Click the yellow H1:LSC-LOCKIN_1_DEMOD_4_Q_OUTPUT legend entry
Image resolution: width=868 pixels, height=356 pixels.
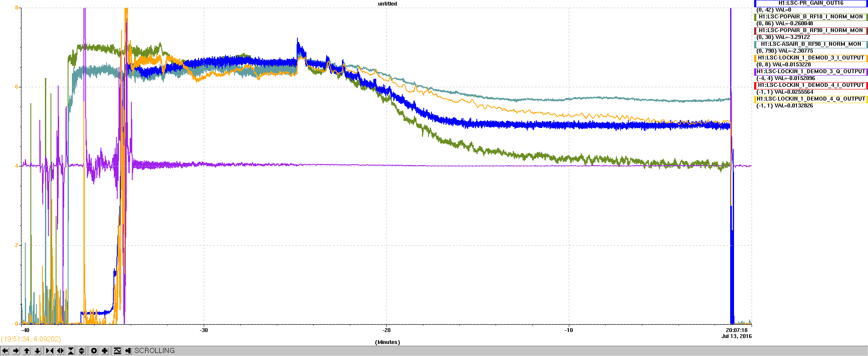(811, 99)
